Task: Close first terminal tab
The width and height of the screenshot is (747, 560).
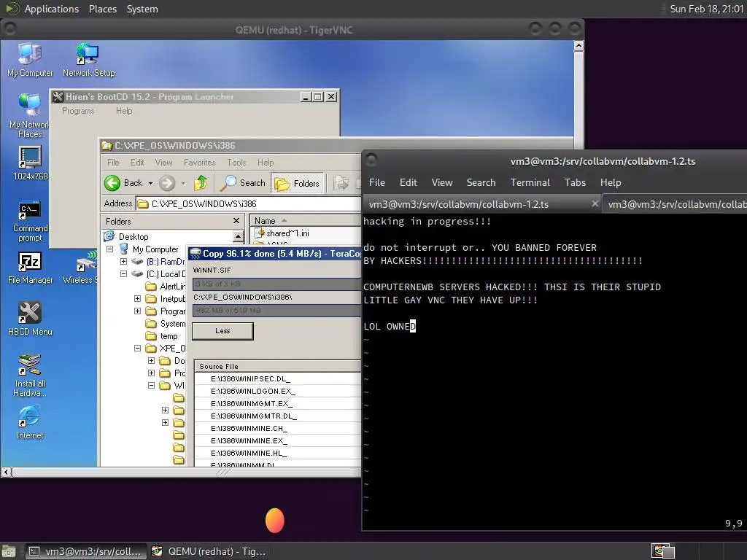Action: (595, 204)
